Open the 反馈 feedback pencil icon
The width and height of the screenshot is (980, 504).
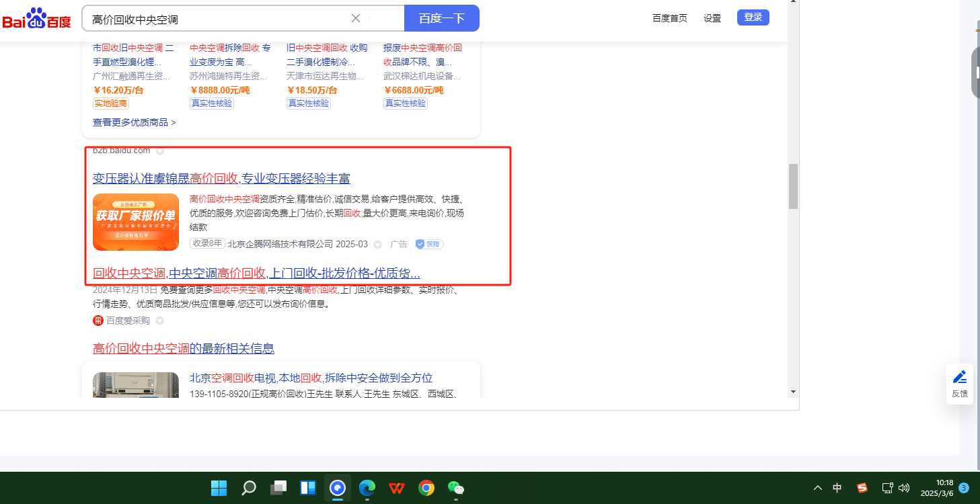click(x=960, y=377)
